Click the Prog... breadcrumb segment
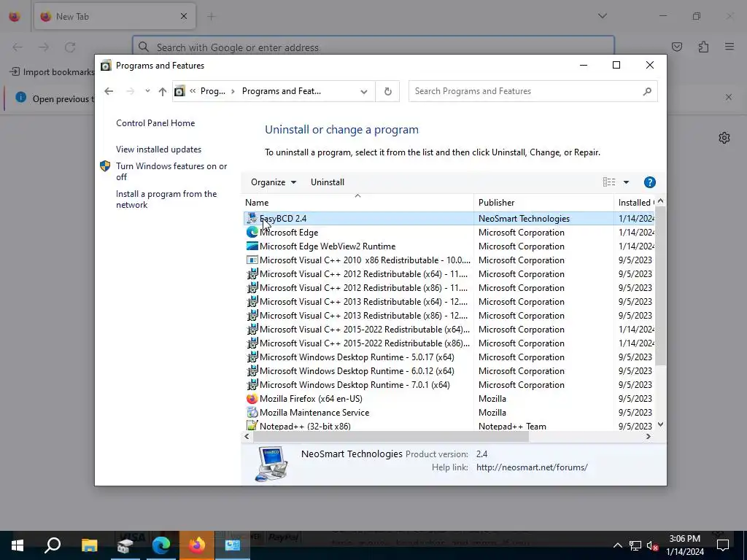This screenshot has height=560, width=747. pyautogui.click(x=212, y=91)
